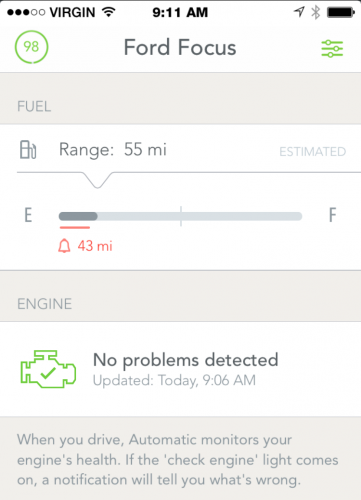Image resolution: width=361 pixels, height=500 pixels.
Task: Tap the battery indicator icon
Action: 341,12
